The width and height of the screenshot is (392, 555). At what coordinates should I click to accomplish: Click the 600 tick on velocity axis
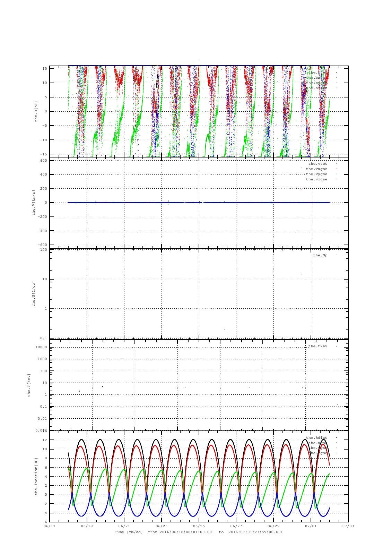point(44,161)
